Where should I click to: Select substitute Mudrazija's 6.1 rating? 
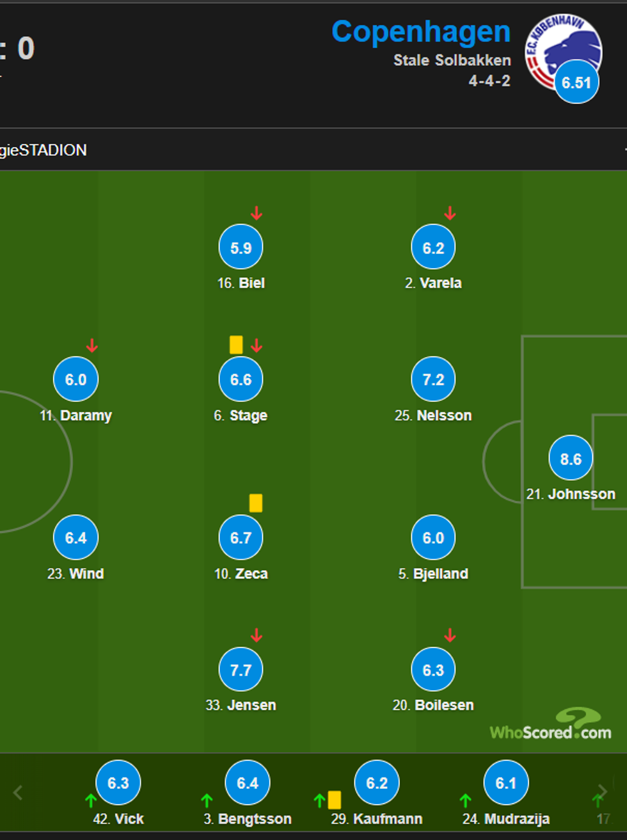click(x=505, y=782)
